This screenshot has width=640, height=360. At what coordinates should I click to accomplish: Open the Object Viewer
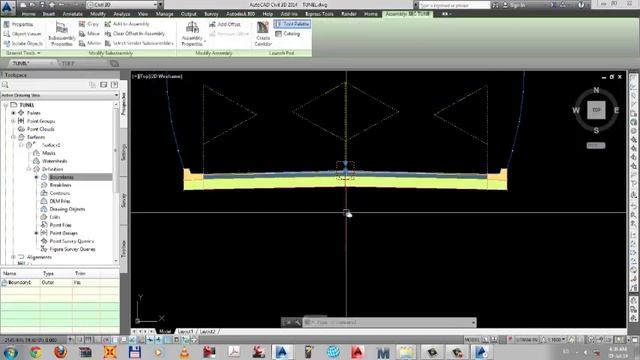(22, 33)
